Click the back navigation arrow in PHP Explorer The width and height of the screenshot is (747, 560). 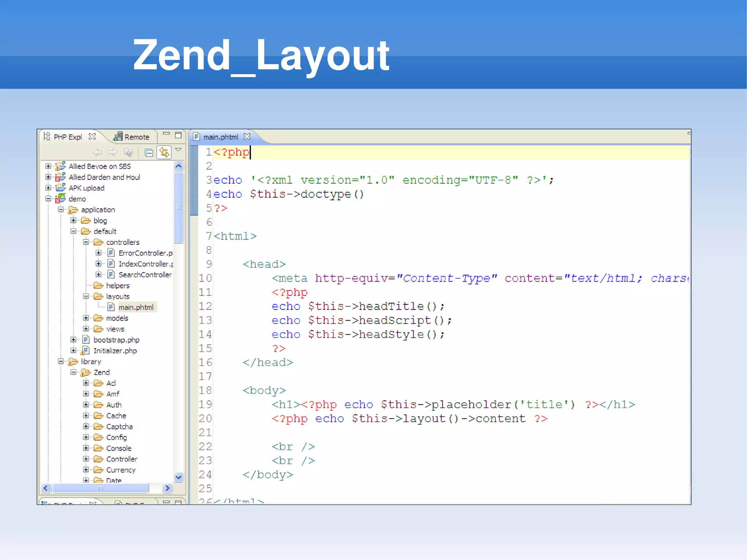[97, 152]
